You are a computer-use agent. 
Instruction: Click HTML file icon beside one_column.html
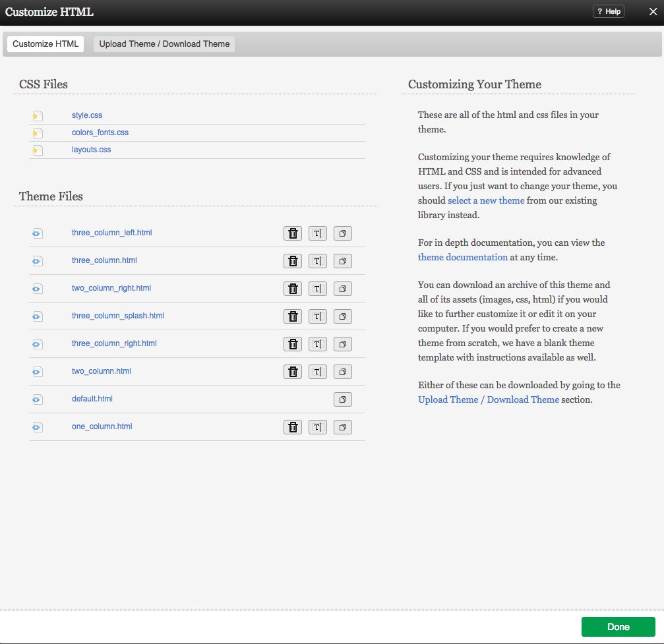click(38, 427)
